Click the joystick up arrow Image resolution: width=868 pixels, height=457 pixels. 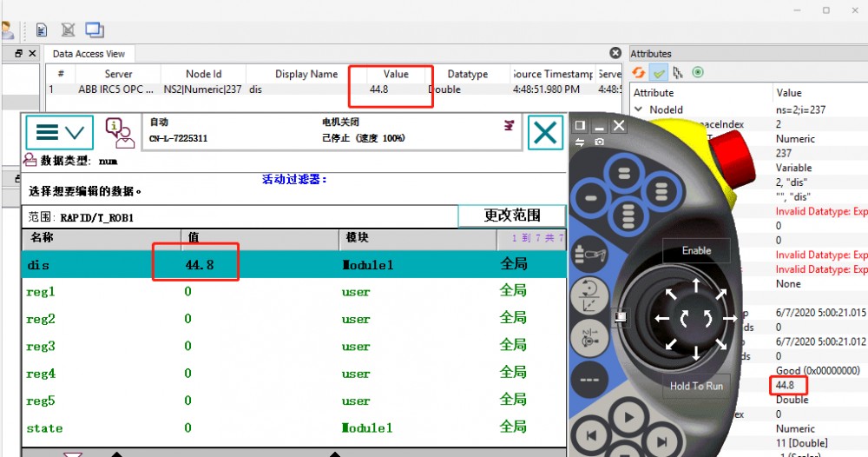[x=696, y=287]
